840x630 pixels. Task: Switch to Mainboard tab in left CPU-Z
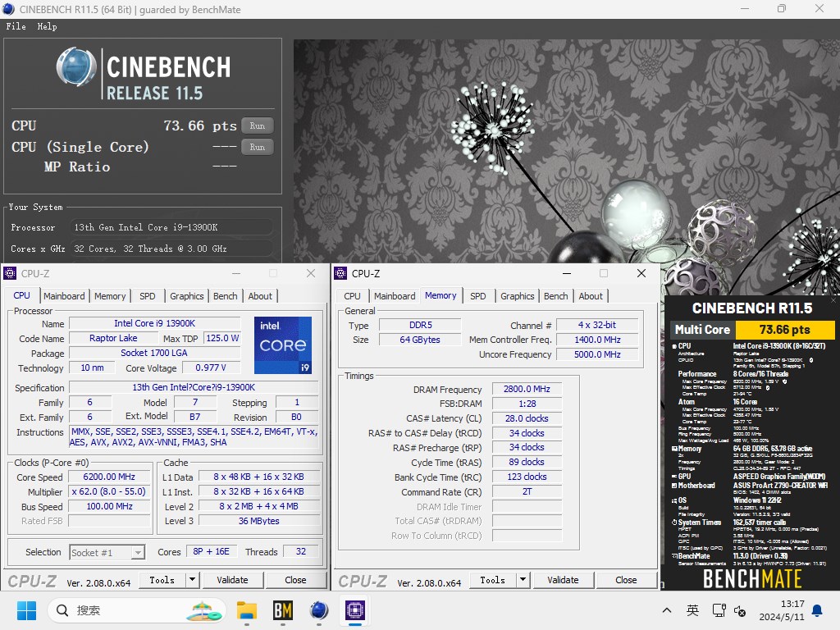click(64, 296)
